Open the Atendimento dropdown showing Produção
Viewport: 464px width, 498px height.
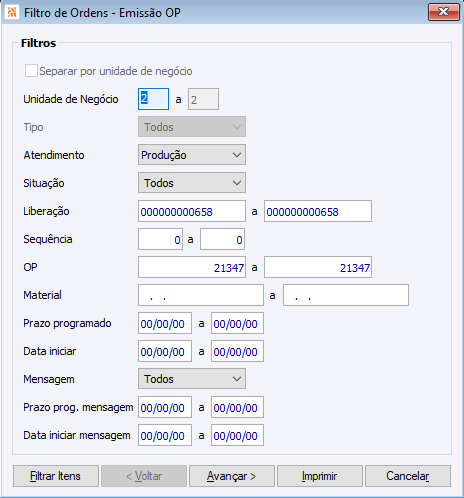pos(192,155)
